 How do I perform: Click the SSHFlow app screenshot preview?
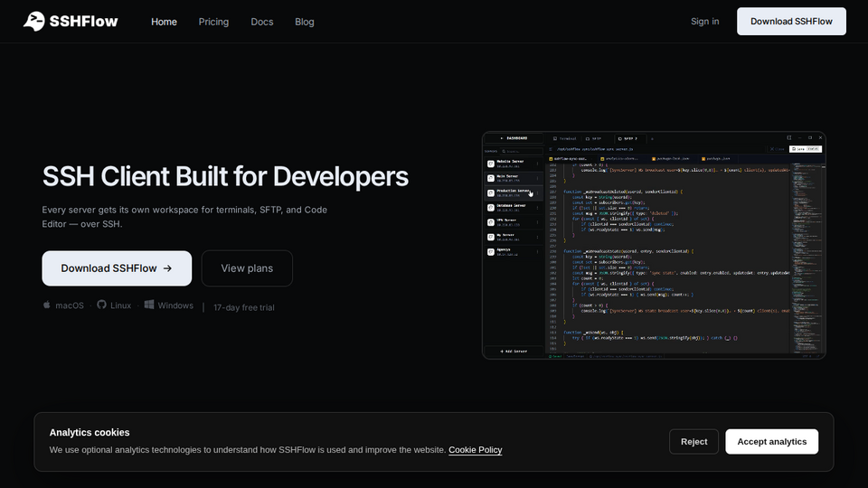[x=654, y=245]
